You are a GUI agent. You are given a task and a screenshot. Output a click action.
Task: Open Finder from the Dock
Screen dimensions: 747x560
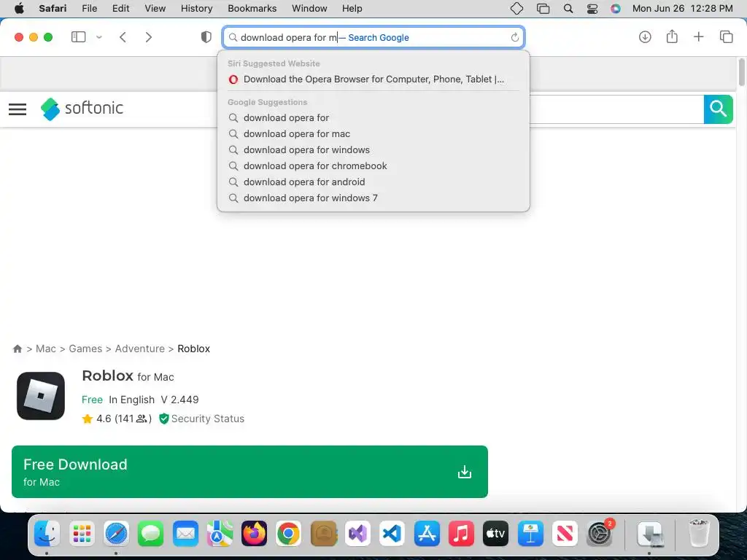(x=47, y=533)
